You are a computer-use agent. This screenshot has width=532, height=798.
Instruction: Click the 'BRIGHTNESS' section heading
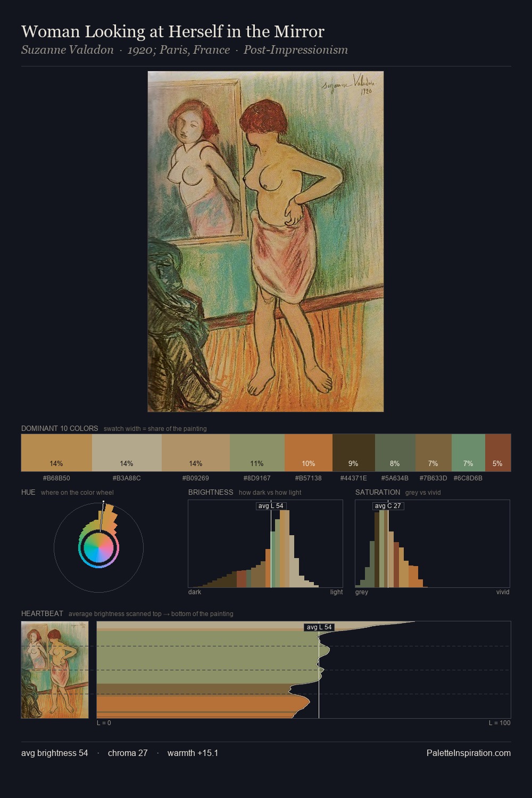click(x=211, y=492)
